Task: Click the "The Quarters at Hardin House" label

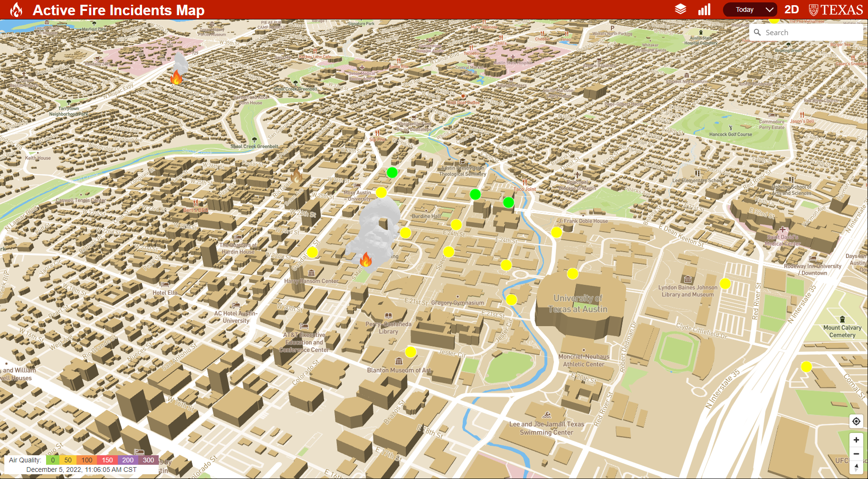Action: pyautogui.click(x=238, y=248)
